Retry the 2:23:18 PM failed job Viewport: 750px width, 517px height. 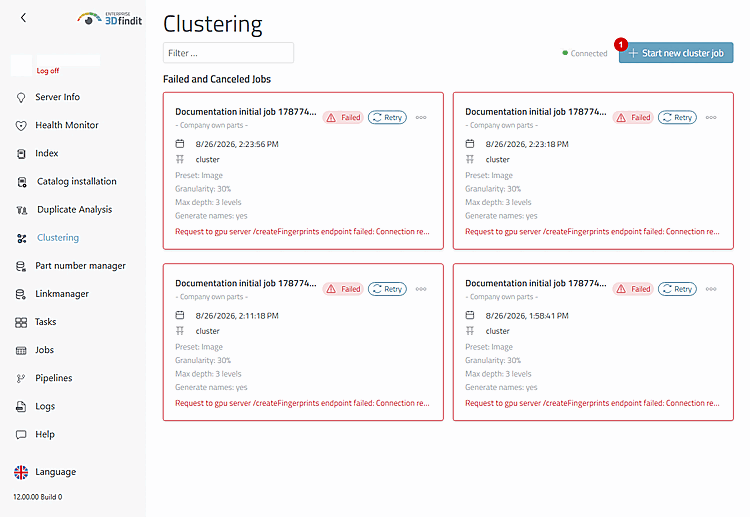tap(677, 118)
